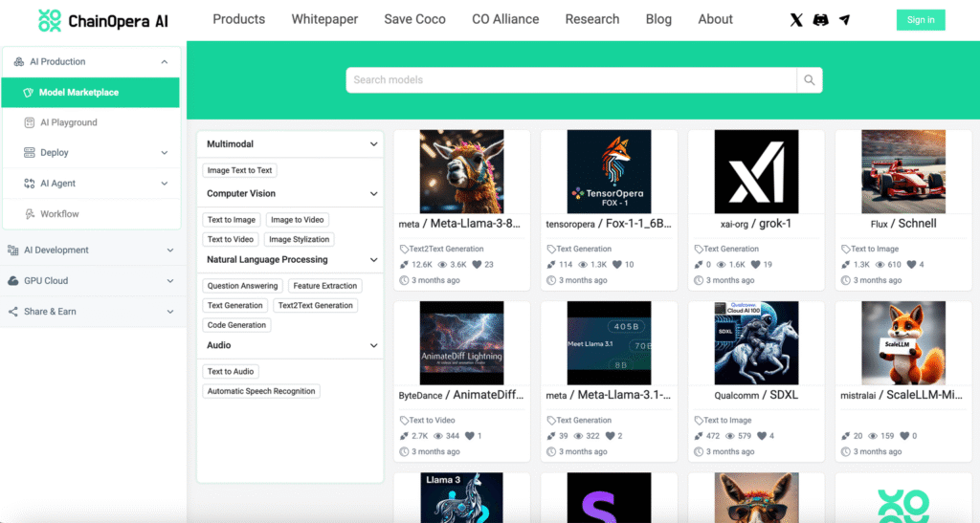Image resolution: width=980 pixels, height=523 pixels.
Task: Go to the Research nav item
Action: pos(591,19)
